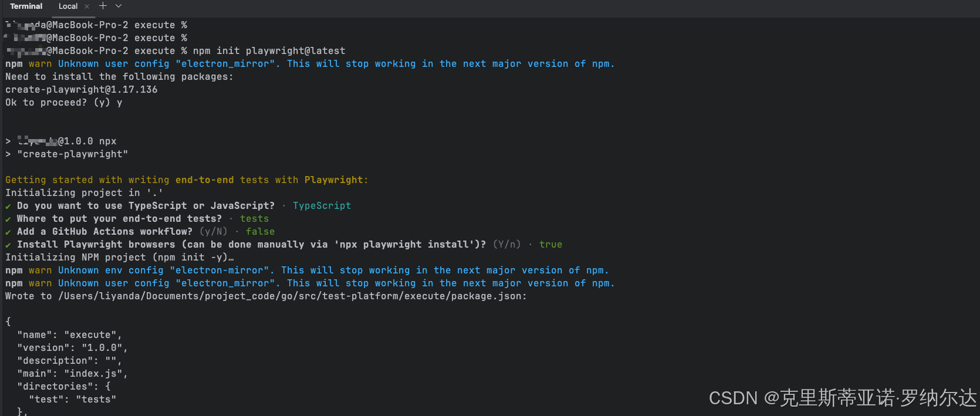Click the 'Unknown env config' warning line
The width and height of the screenshot is (980, 416).
pyautogui.click(x=307, y=270)
